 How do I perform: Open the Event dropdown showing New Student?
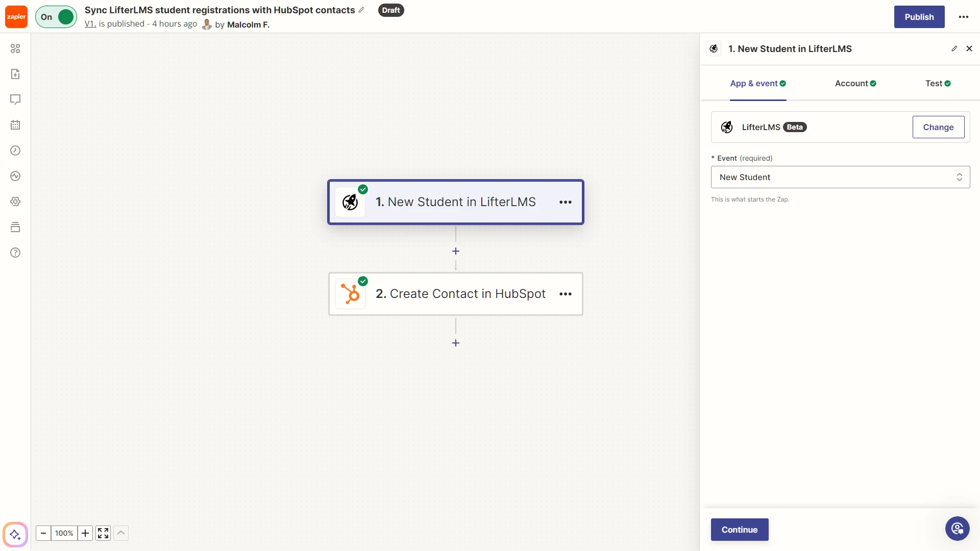pyautogui.click(x=840, y=177)
